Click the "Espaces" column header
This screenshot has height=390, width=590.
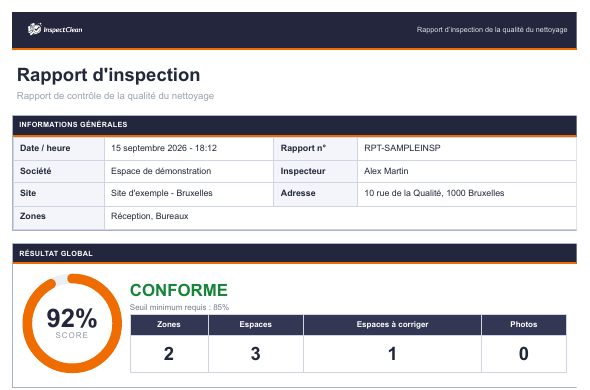point(255,324)
